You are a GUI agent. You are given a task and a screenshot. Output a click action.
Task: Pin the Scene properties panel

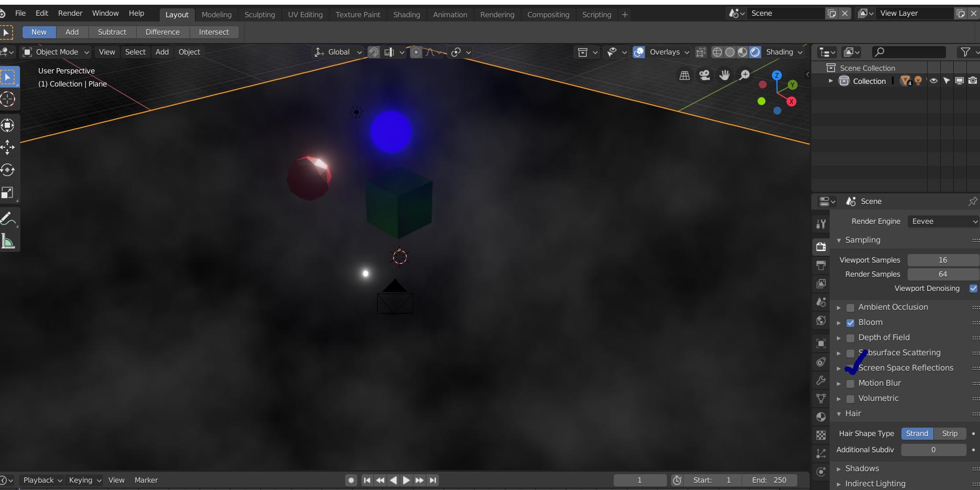pos(973,201)
